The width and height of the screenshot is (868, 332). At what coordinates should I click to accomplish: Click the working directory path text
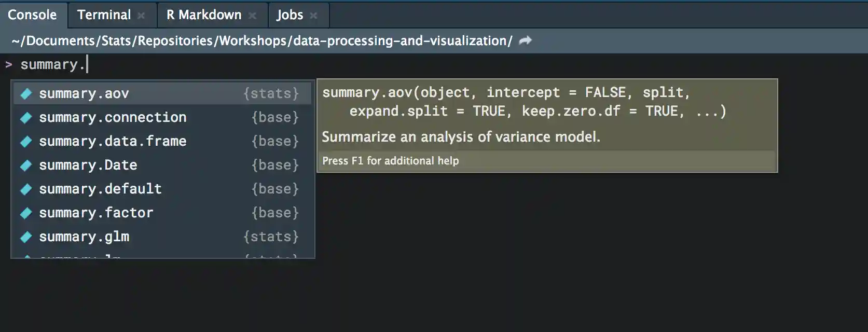coord(262,40)
